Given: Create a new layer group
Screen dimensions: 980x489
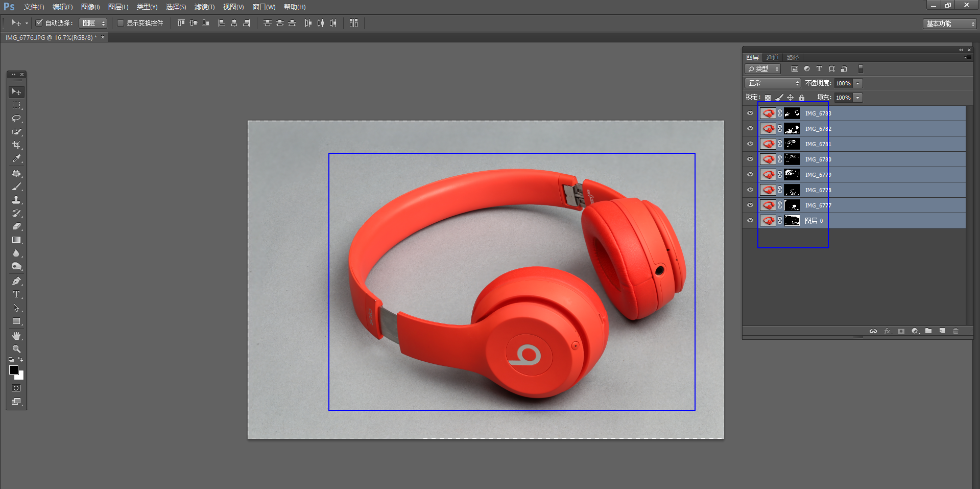Looking at the screenshot, I should tap(928, 331).
